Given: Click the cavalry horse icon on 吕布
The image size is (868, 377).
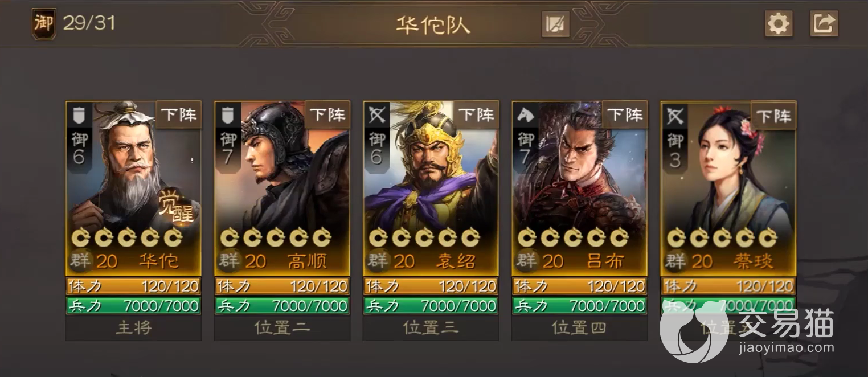Looking at the screenshot, I should point(525,116).
